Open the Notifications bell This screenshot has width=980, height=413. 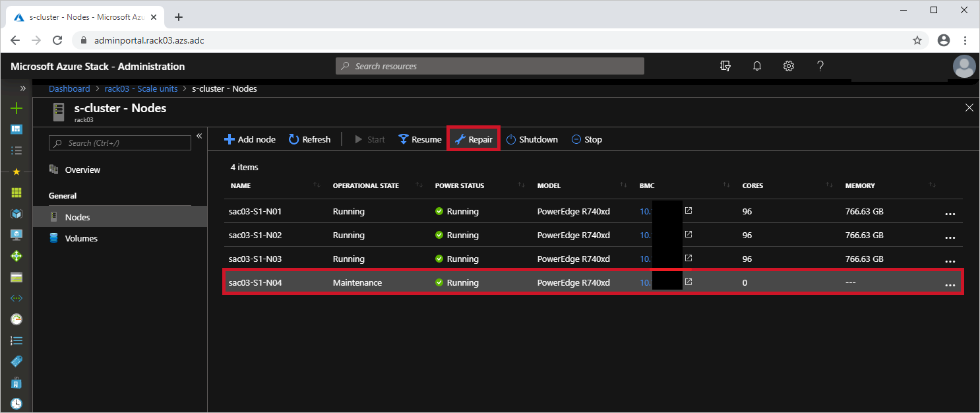pyautogui.click(x=757, y=66)
